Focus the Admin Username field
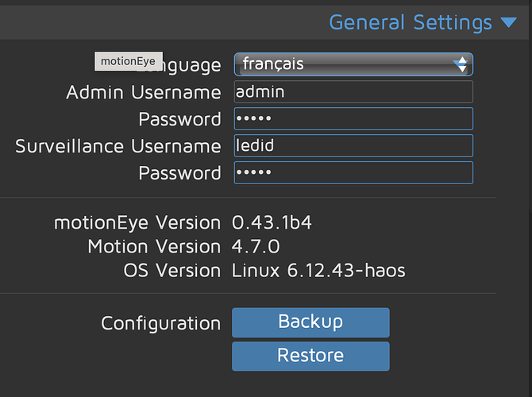532x397 pixels. (x=353, y=92)
